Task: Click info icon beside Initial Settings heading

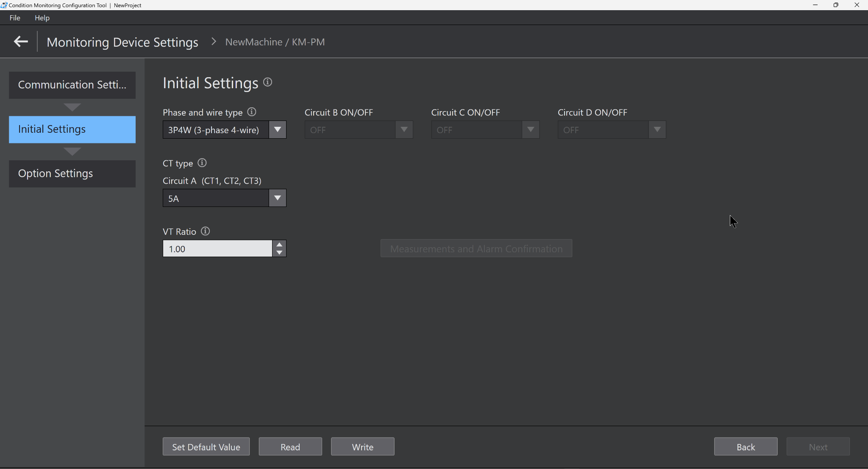Action: [267, 82]
